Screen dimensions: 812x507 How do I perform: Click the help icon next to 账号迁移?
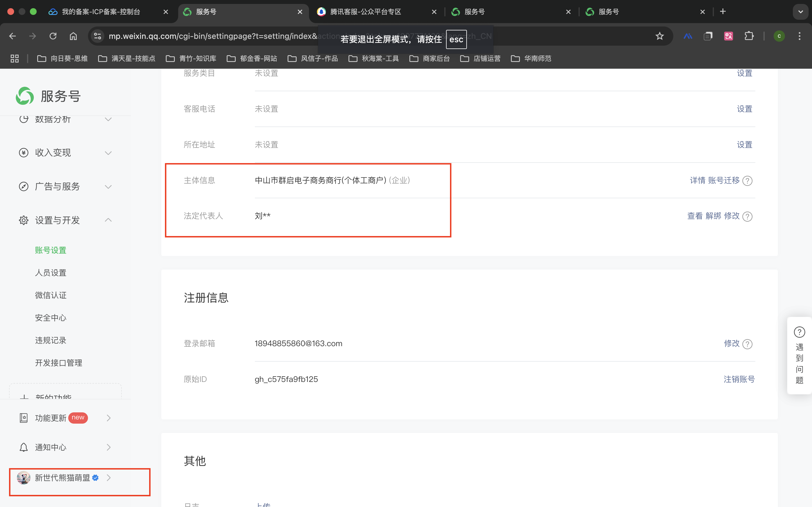pos(747,181)
